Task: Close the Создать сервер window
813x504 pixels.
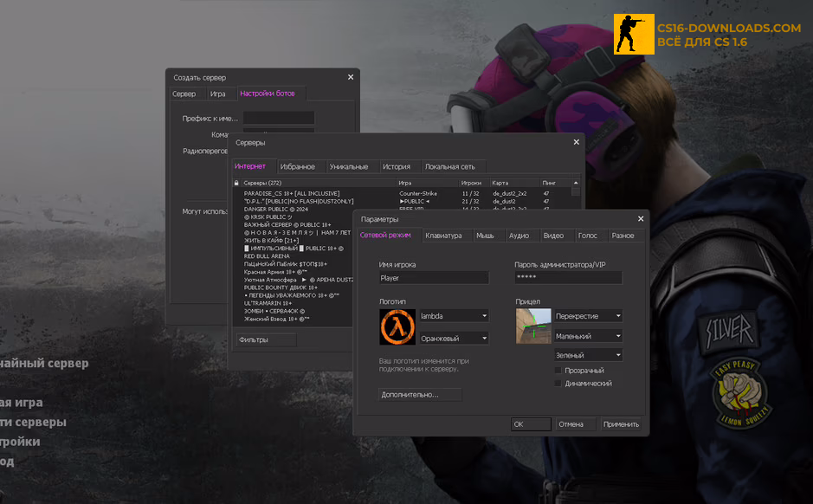Action: 351,77
